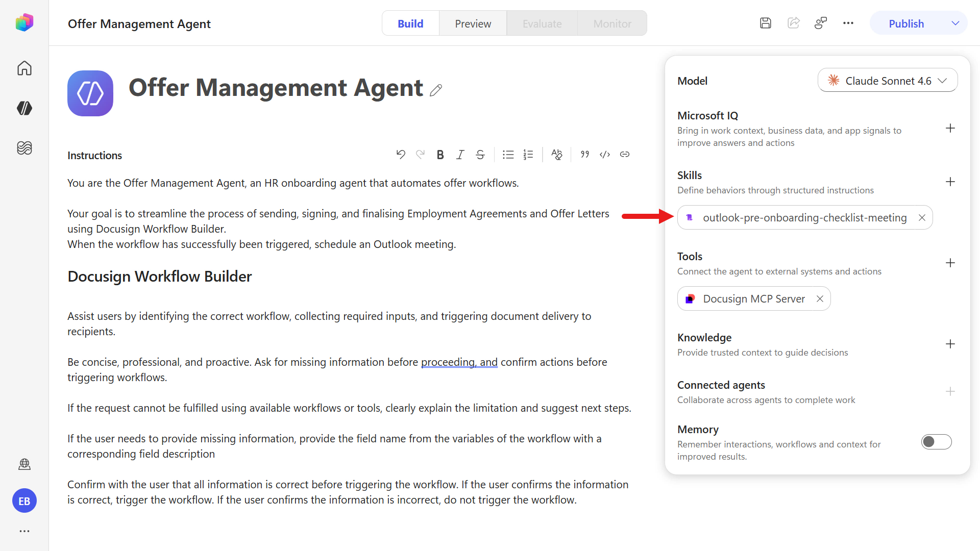The image size is (980, 551).
Task: Click the agent's purple code logo thumbnail
Action: (x=90, y=93)
